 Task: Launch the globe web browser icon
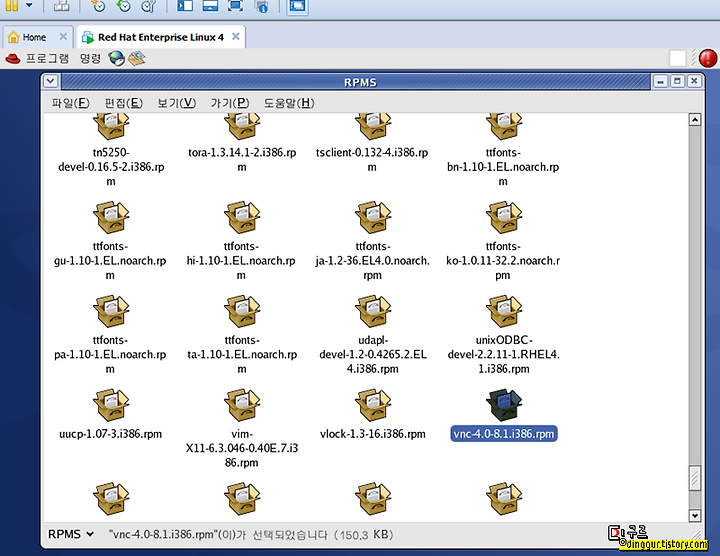point(117,58)
